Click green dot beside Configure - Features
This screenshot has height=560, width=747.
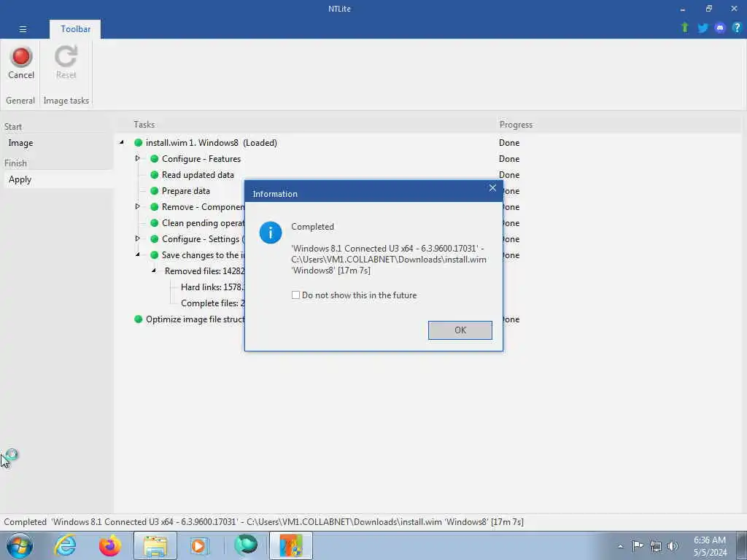click(x=154, y=158)
